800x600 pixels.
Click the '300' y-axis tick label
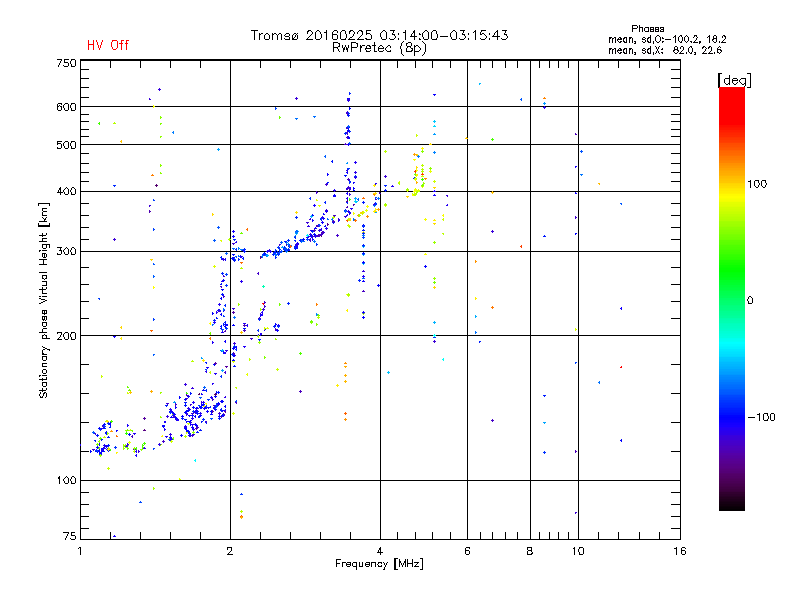pos(66,252)
